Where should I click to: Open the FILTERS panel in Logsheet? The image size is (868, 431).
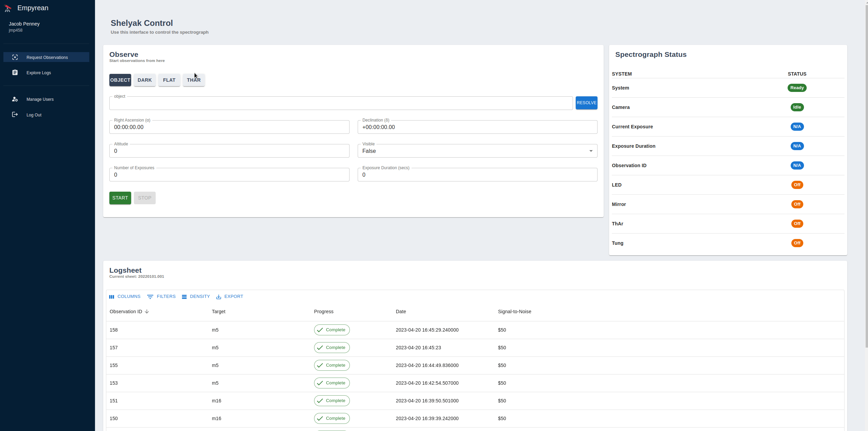(161, 297)
